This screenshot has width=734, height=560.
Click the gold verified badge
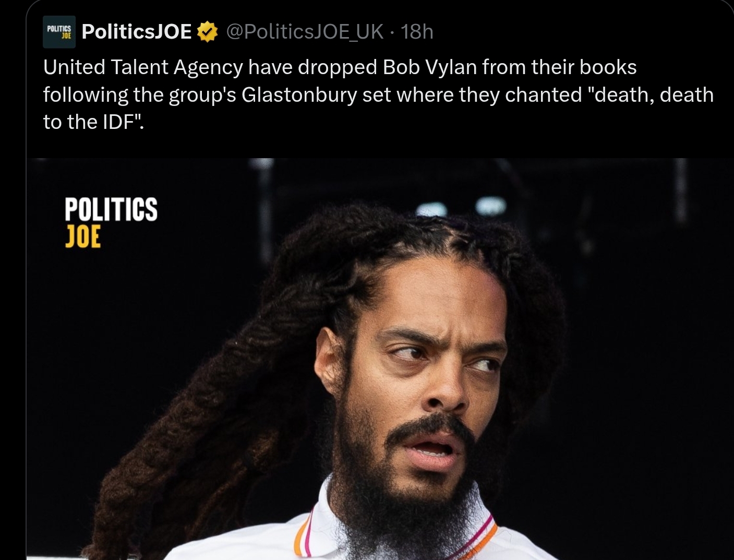pos(207,32)
